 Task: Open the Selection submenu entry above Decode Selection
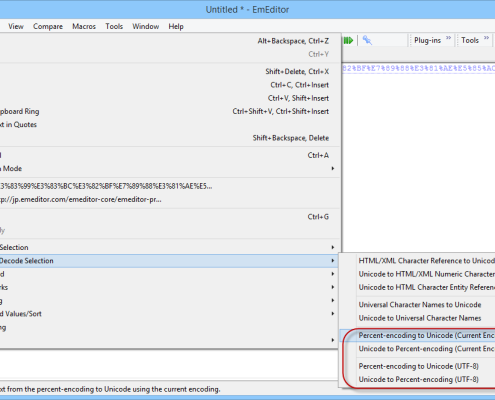(170, 247)
